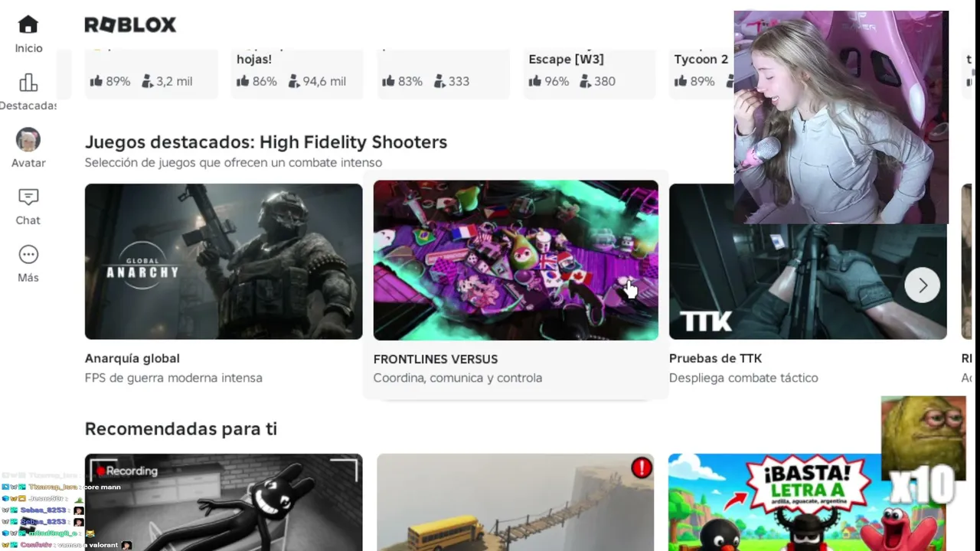
Task: Open the Chat icon in sidebar
Action: click(28, 197)
